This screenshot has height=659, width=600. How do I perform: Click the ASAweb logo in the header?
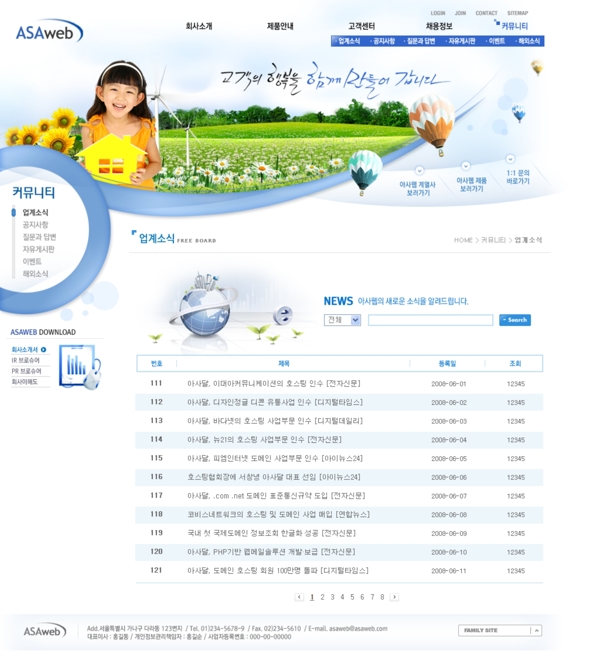pos(49,31)
